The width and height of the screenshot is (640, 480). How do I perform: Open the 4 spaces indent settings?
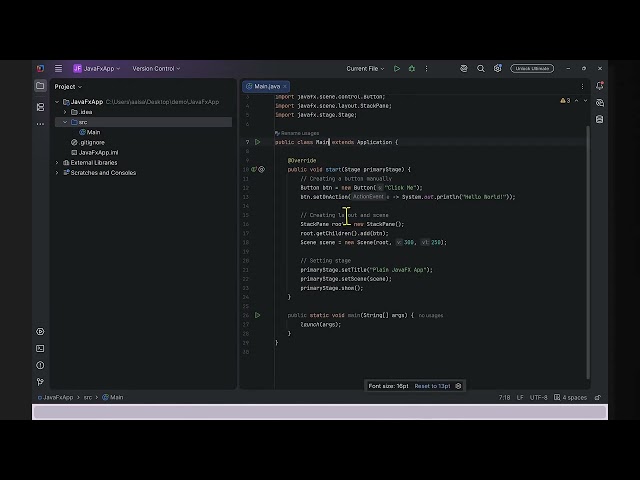[x=570, y=398]
